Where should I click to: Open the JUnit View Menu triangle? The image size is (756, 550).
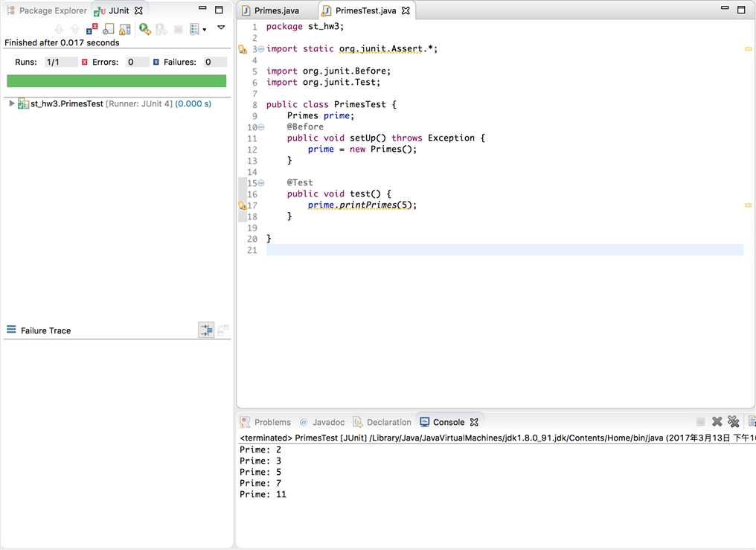coord(221,28)
